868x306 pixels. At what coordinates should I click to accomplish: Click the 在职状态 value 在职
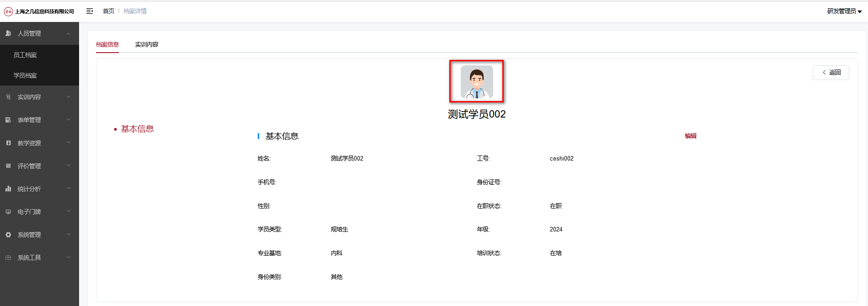pyautogui.click(x=556, y=206)
